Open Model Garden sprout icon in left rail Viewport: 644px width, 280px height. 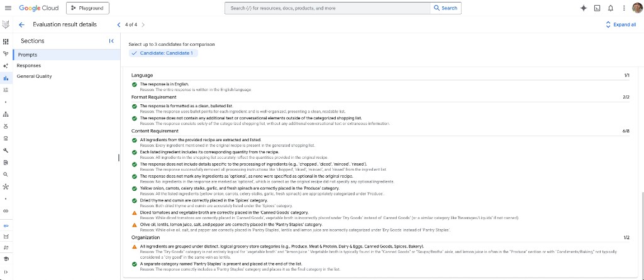point(6,54)
